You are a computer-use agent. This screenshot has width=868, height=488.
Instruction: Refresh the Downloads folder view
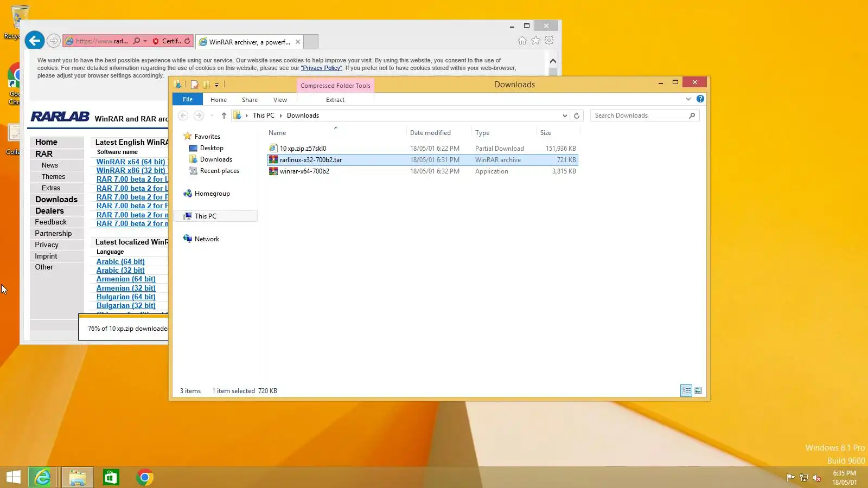577,115
